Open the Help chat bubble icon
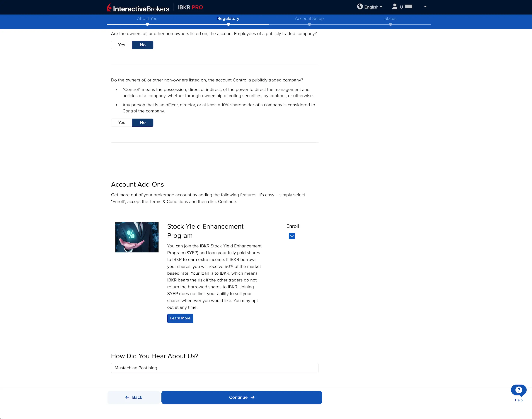Viewport: 532px width, 419px height. tap(518, 390)
